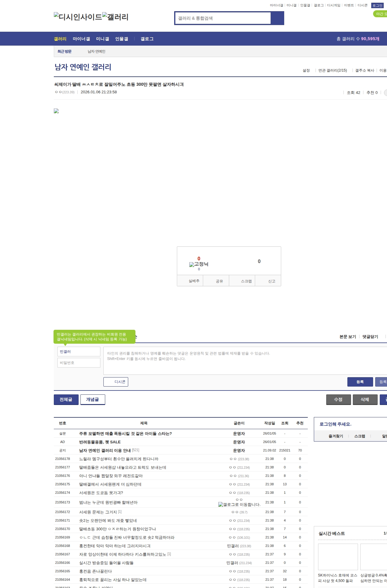This screenshot has height=588, width=387.
Task: Focus the 갤러리 & 통합검색 search field
Action: click(x=223, y=18)
